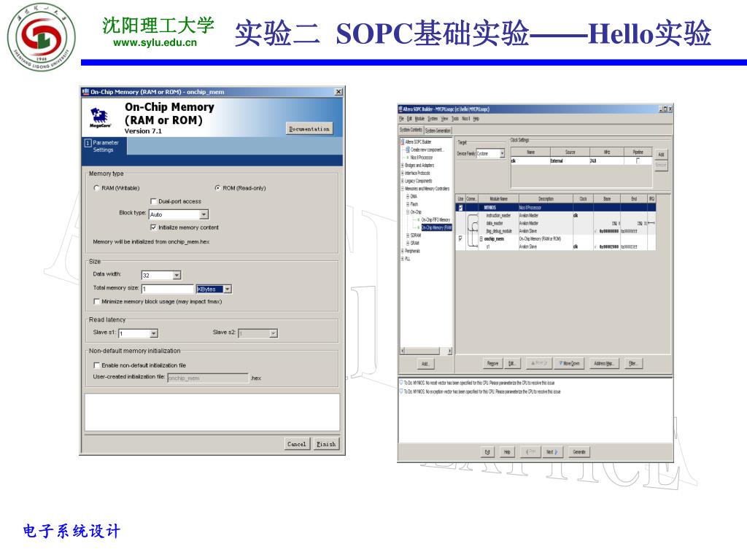This screenshot has height=560, width=747.
Task: Enable non-default initialization file checkbox
Action: [x=97, y=365]
